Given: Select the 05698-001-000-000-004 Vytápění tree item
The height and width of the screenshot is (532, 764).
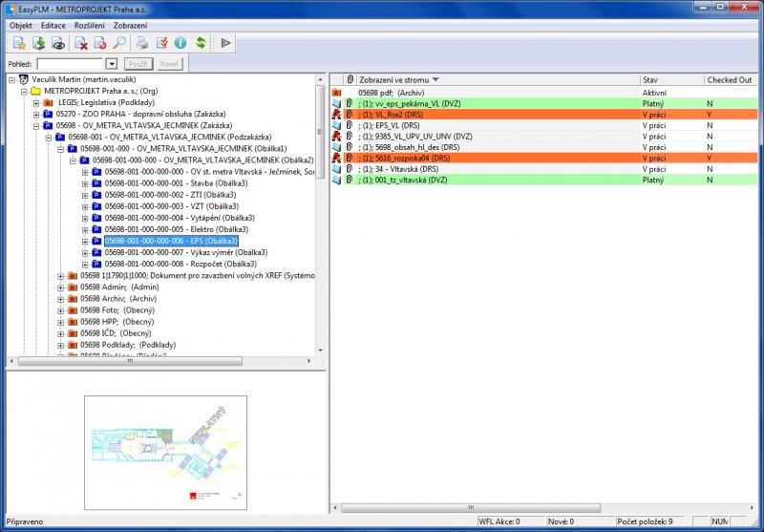Looking at the screenshot, I should pyautogui.click(x=180, y=218).
